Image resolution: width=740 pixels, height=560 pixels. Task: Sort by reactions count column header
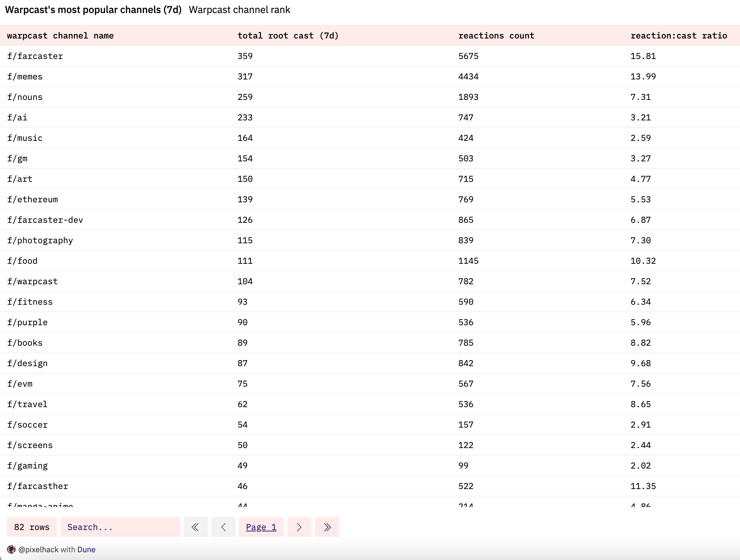[496, 36]
